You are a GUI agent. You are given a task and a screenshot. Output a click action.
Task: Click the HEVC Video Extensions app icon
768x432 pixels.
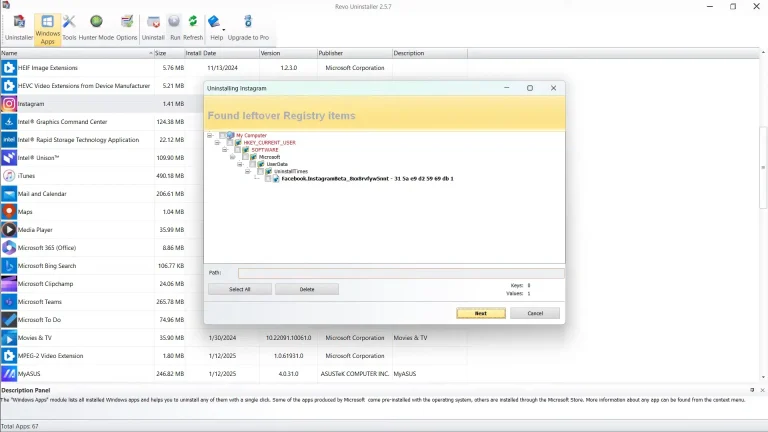pos(9,86)
